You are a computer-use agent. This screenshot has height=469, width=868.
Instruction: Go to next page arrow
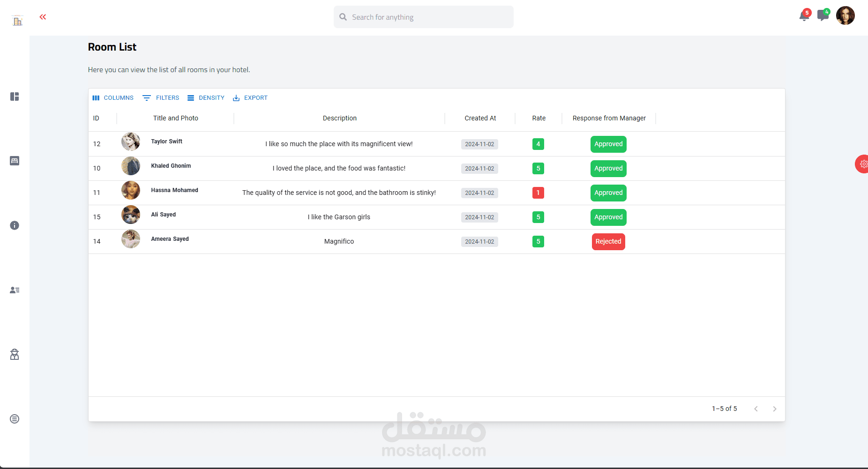click(x=774, y=409)
